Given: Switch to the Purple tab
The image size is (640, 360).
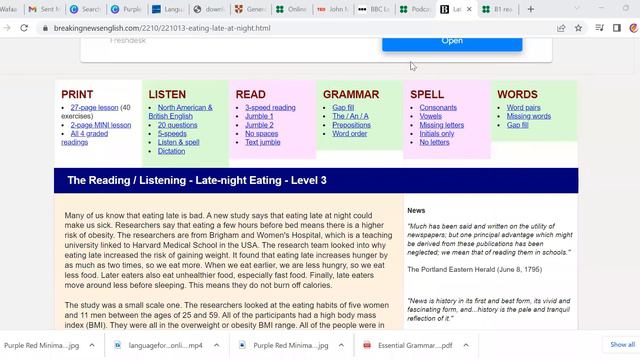Looking at the screenshot, I should point(127,9).
